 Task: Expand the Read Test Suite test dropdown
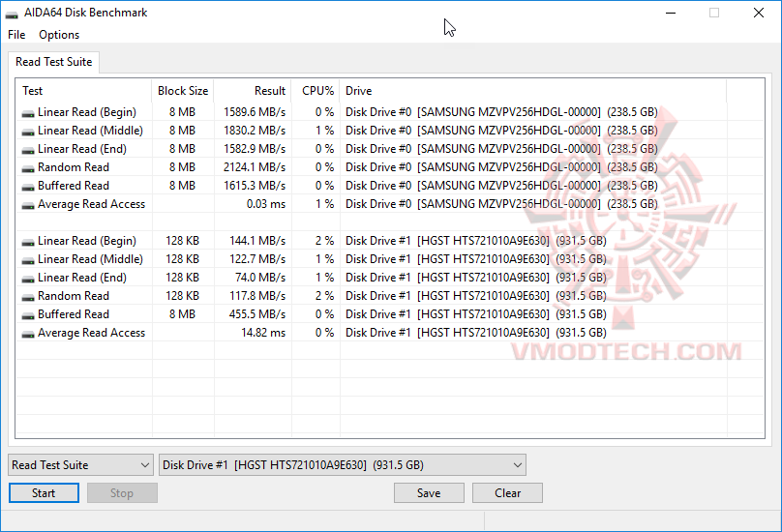coord(80,464)
